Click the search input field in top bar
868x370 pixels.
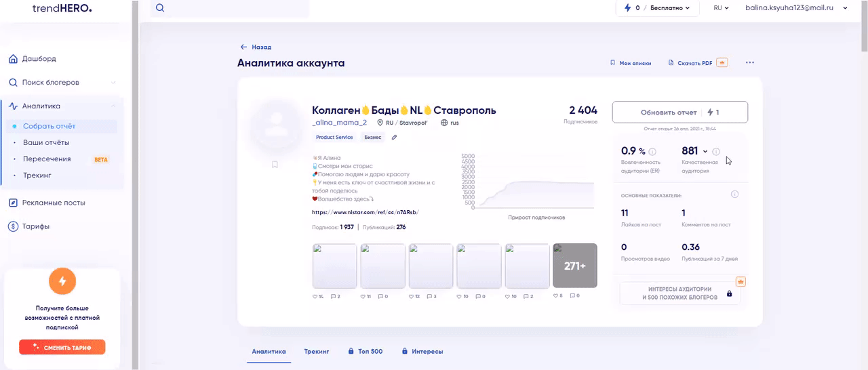pos(229,8)
